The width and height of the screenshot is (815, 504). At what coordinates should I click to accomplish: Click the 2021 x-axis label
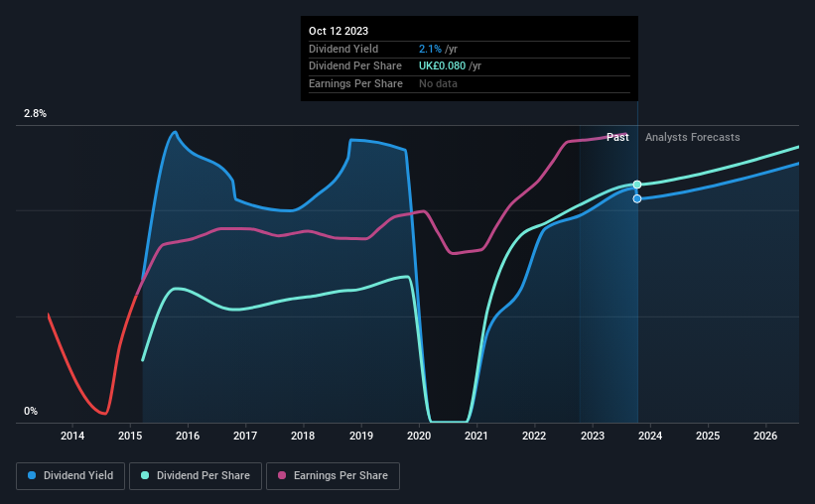(x=476, y=436)
